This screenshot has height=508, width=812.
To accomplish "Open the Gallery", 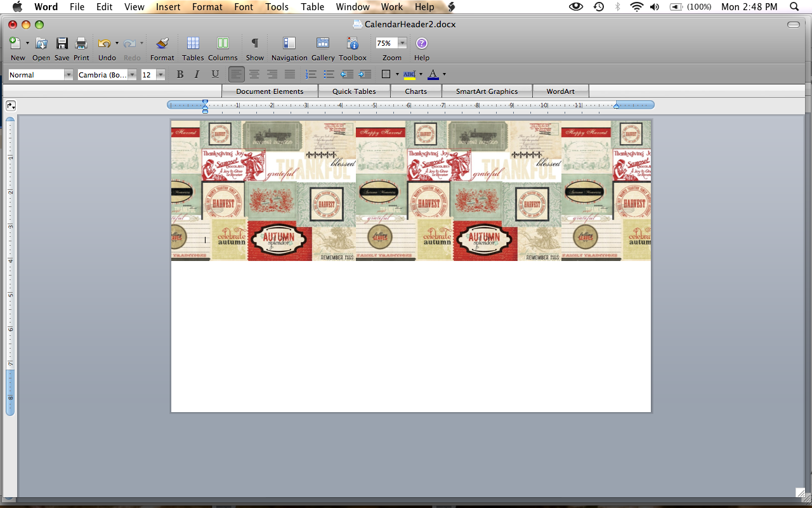I will point(323,43).
